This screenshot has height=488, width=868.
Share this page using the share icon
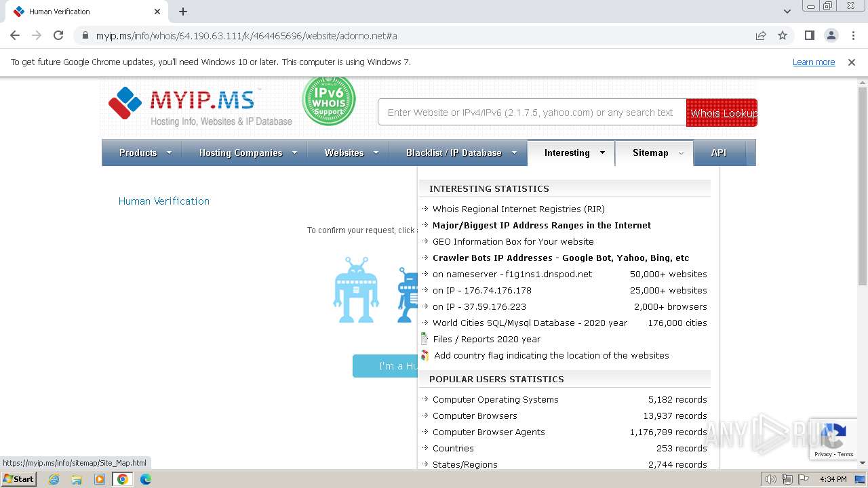[761, 35]
